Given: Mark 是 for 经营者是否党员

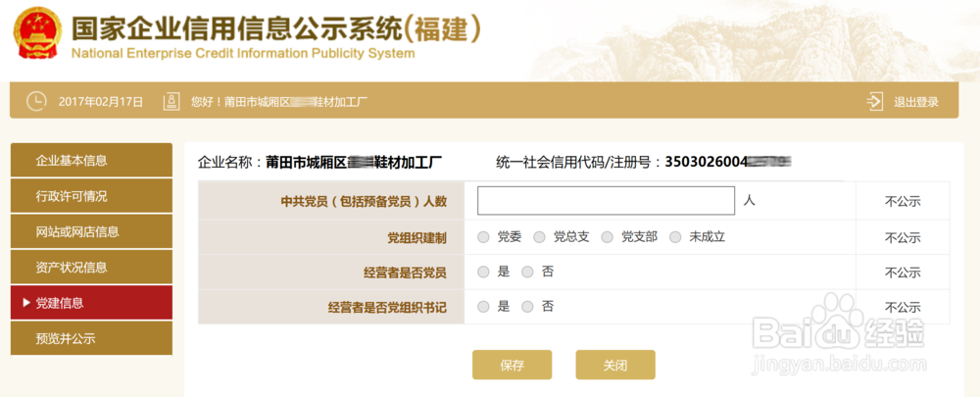Looking at the screenshot, I should tap(483, 272).
